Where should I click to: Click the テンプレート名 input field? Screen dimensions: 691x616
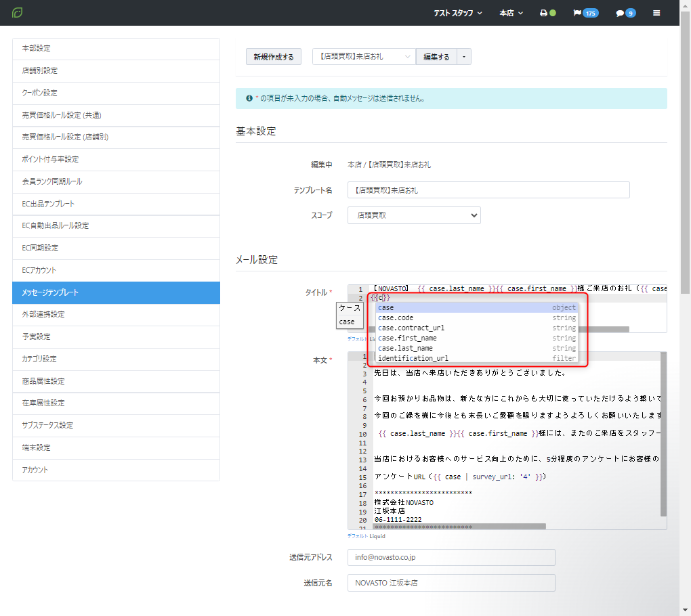point(488,190)
